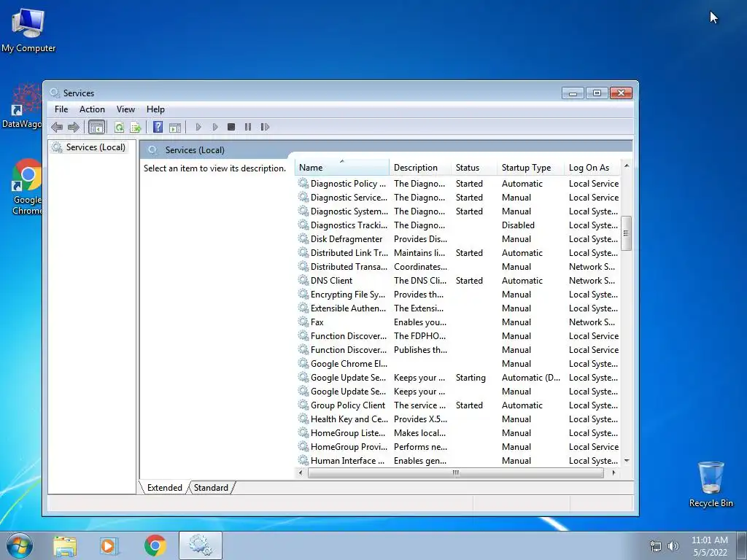
Task: Open the Help menu
Action: pyautogui.click(x=155, y=109)
